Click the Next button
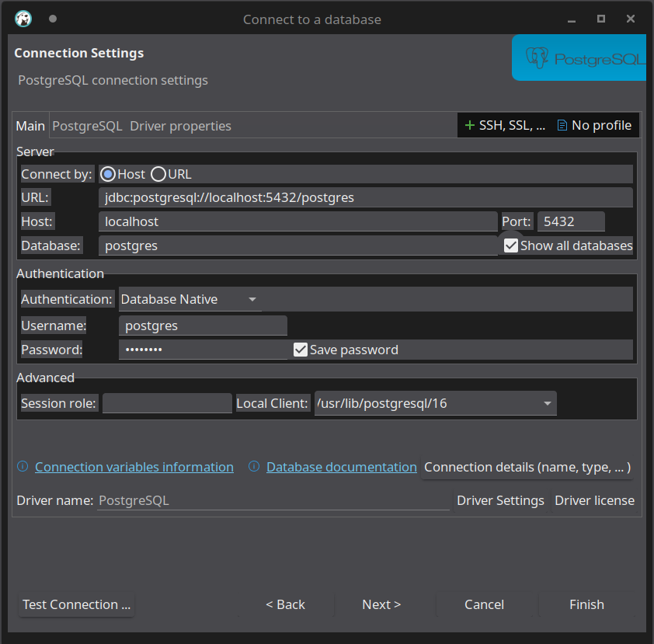The width and height of the screenshot is (654, 644). click(381, 604)
